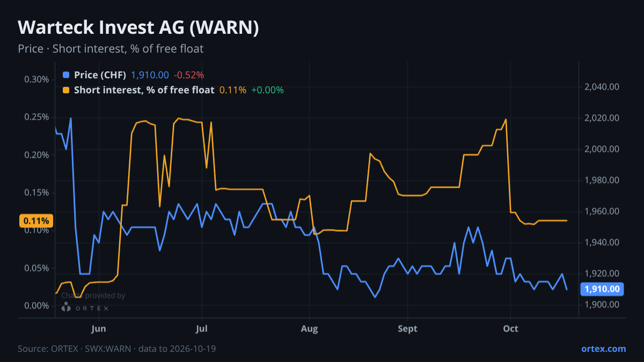Viewport: 644px width, 362px height.
Task: Click the Oct x-axis label
Action: pyautogui.click(x=510, y=329)
